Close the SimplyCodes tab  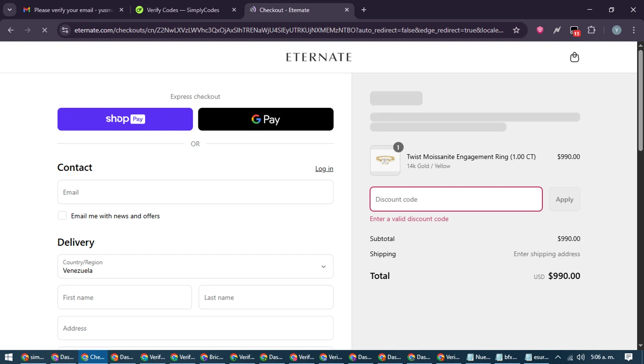(x=234, y=10)
